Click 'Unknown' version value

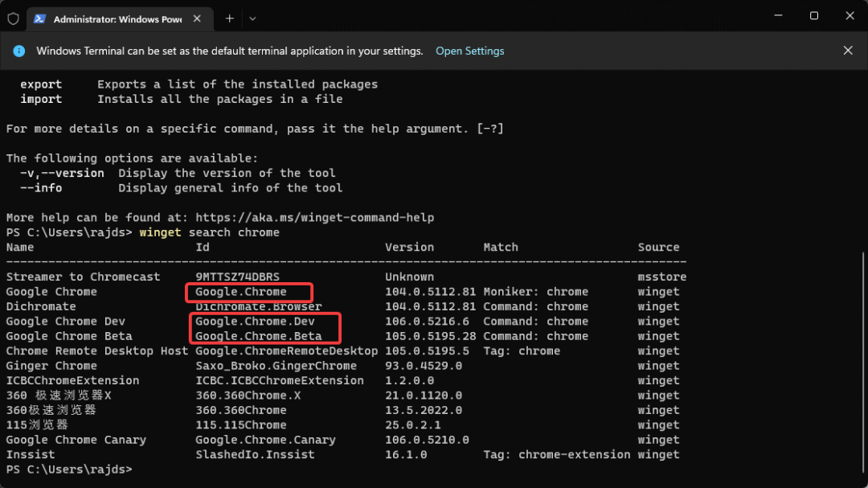[x=410, y=277]
